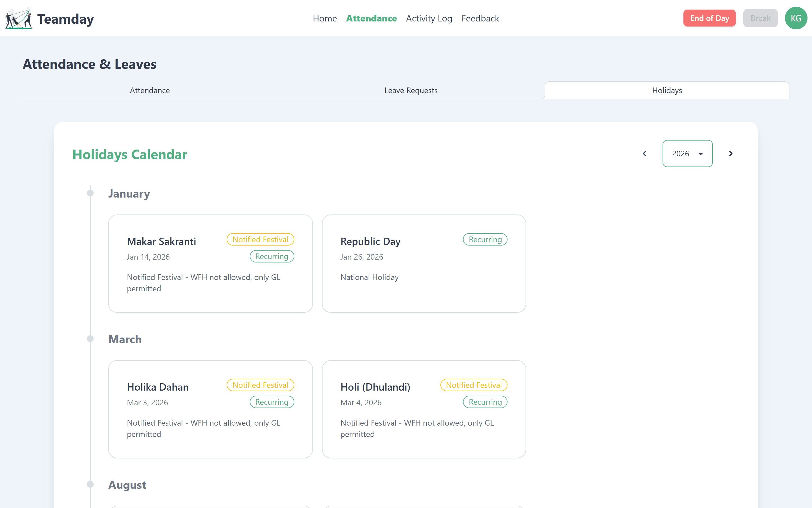Select Attendance in the top navigation
This screenshot has width=812, height=508.
click(x=371, y=18)
